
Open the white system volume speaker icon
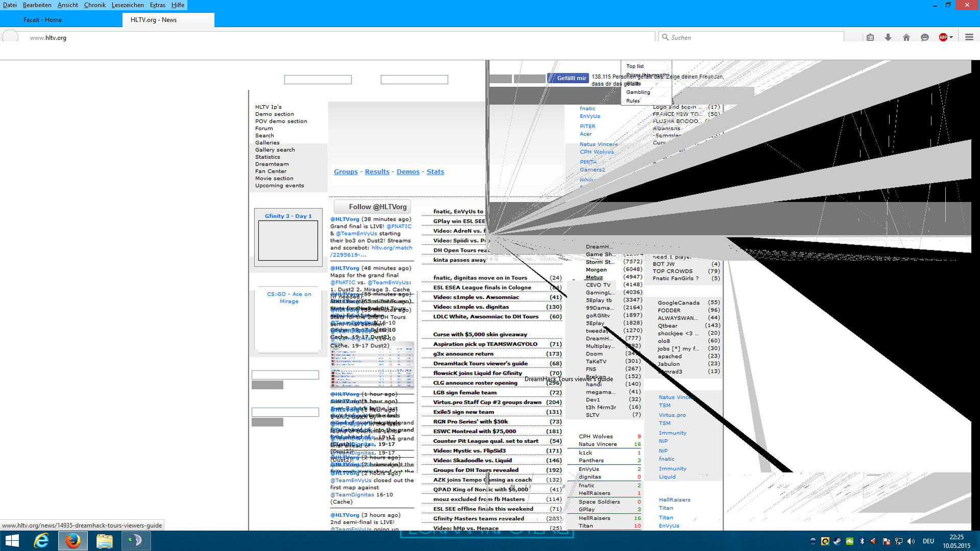[911, 541]
